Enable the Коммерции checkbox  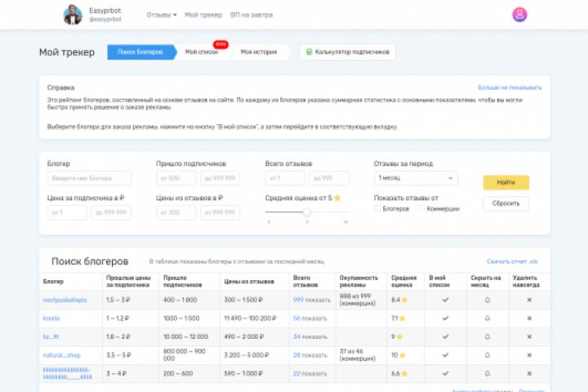click(421, 208)
